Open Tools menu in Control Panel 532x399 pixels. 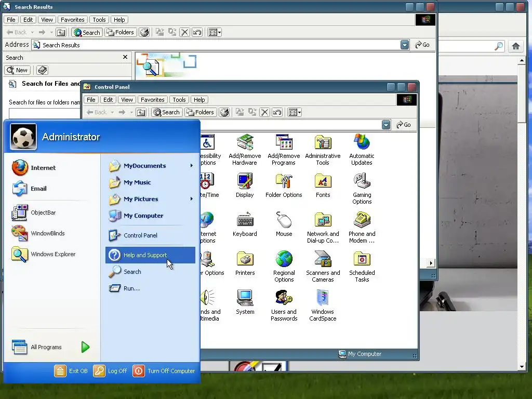(x=179, y=99)
